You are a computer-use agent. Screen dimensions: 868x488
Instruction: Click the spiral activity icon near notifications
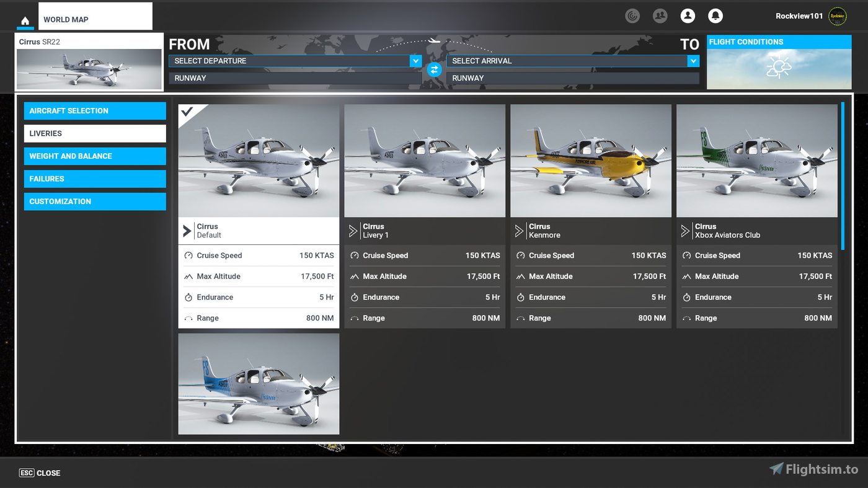pos(632,16)
